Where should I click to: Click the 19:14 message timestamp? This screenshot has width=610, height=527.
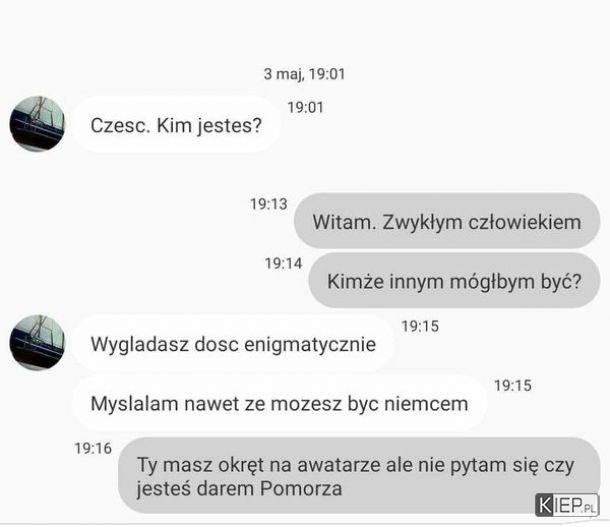click(283, 263)
